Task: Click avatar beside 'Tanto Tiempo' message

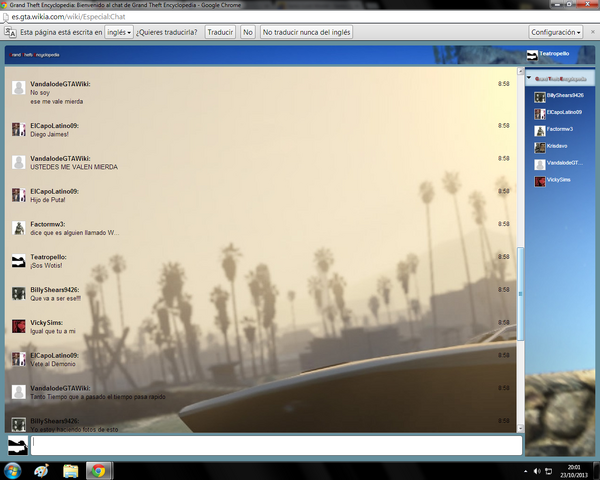Action: 19,392
